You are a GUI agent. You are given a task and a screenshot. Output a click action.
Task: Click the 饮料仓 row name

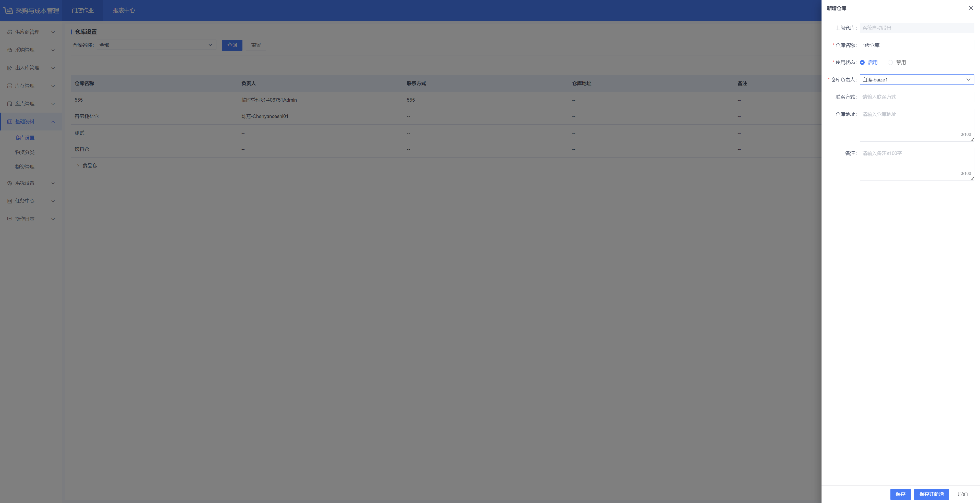pos(82,149)
